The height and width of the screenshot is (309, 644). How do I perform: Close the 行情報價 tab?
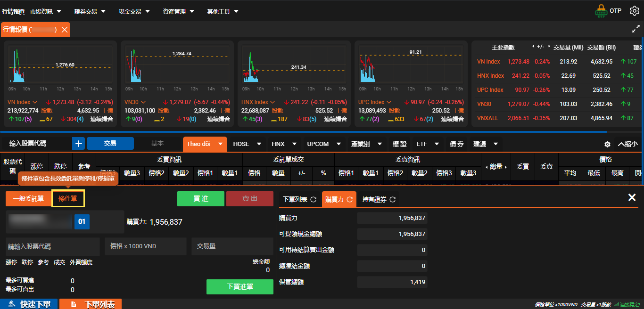click(x=65, y=30)
